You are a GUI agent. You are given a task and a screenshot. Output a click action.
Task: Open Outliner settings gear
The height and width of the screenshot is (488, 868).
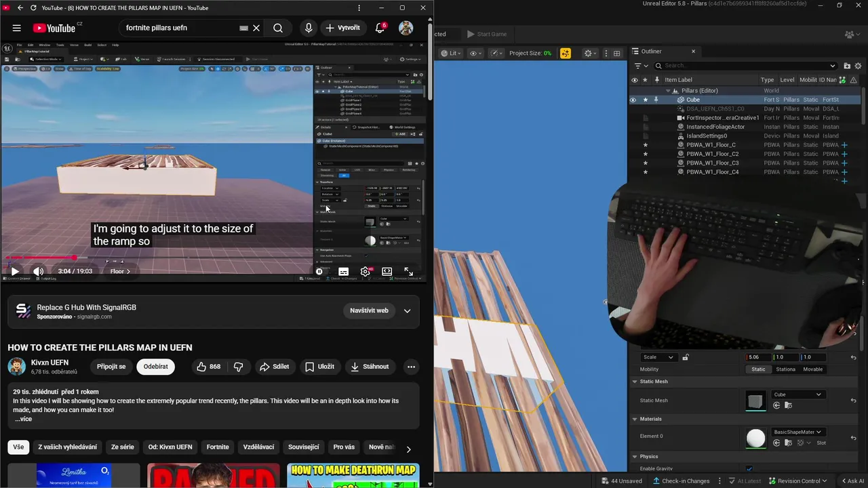859,66
